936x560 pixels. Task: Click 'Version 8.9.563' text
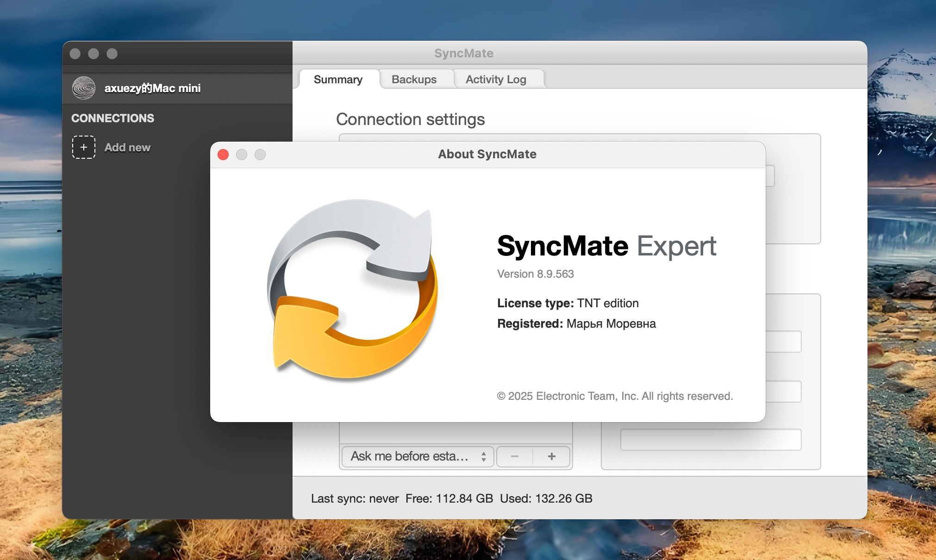535,274
